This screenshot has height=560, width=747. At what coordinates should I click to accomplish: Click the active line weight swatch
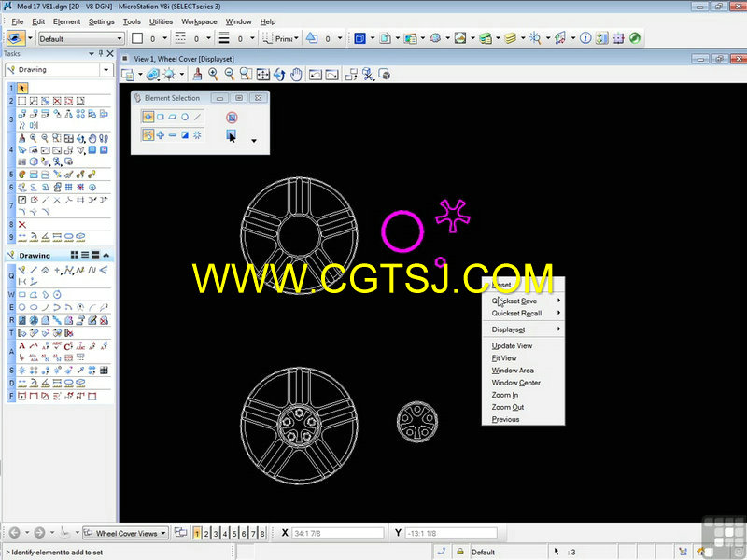pyautogui.click(x=224, y=38)
